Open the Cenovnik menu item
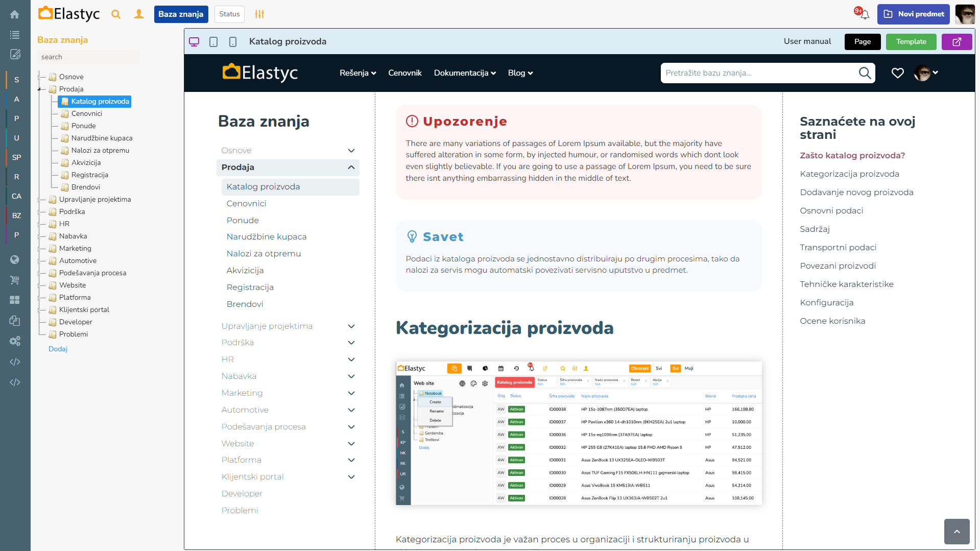Viewport: 980px width, 551px height. coord(404,73)
